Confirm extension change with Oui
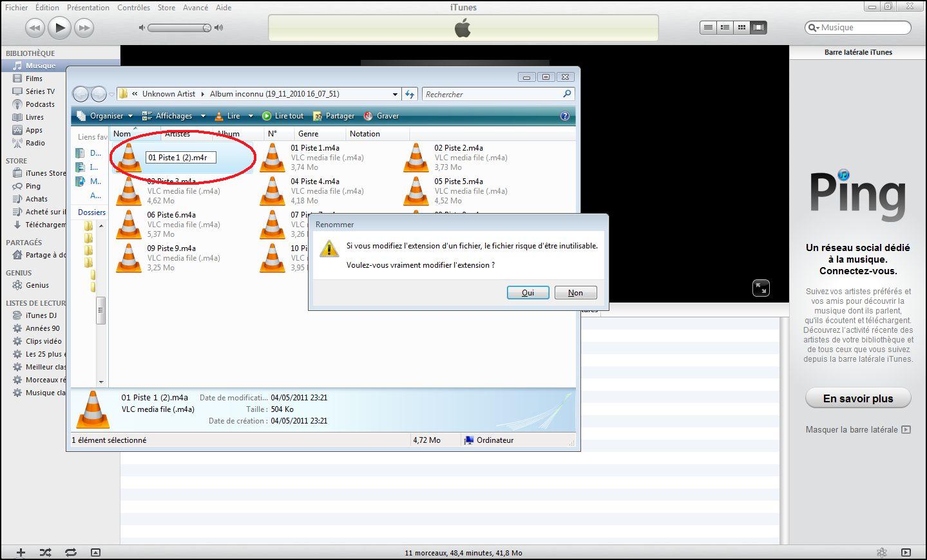 coord(528,293)
